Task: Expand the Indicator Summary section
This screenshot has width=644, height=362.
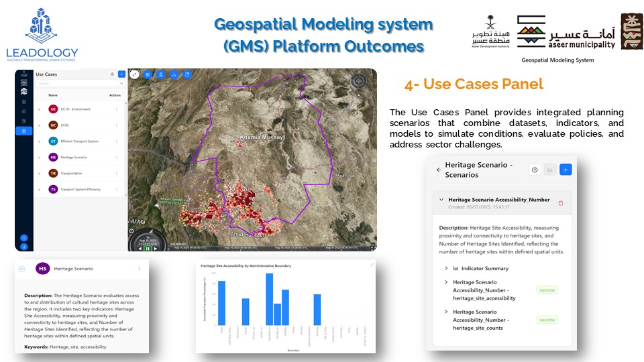Action: coord(447,268)
